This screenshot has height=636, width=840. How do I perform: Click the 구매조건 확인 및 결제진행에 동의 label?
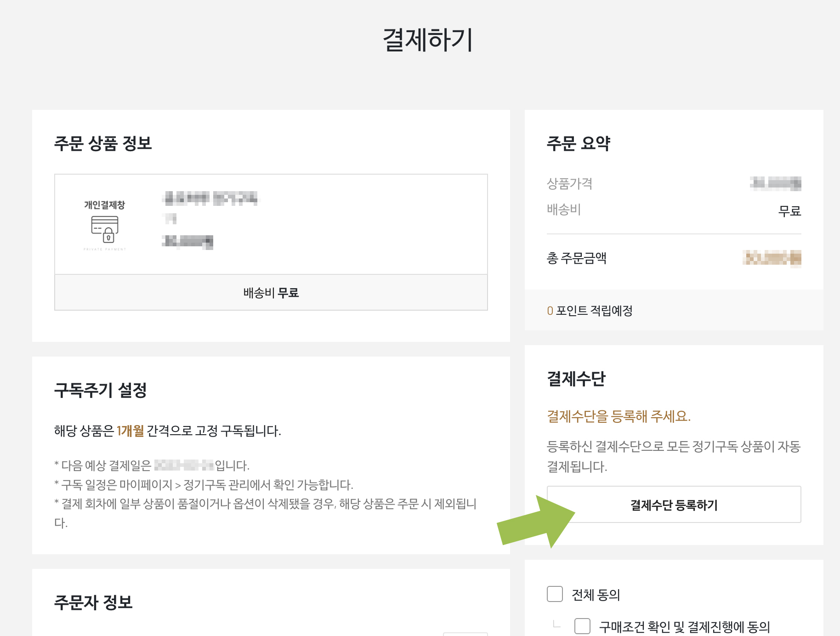pos(684,626)
